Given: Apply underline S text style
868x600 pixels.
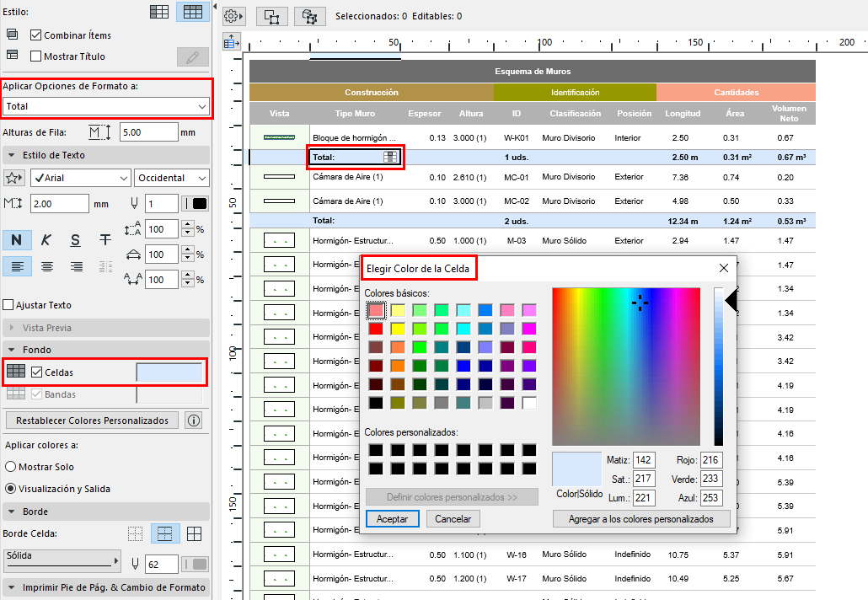Looking at the screenshot, I should point(75,240).
